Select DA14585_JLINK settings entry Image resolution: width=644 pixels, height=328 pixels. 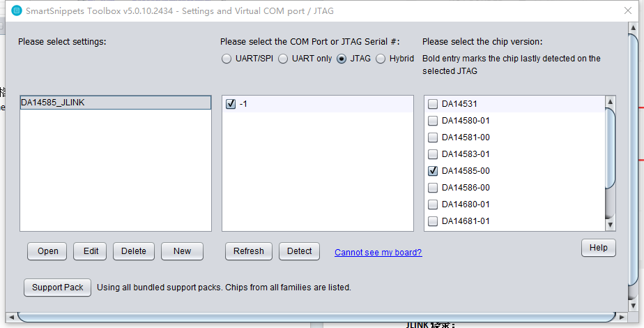(116, 103)
